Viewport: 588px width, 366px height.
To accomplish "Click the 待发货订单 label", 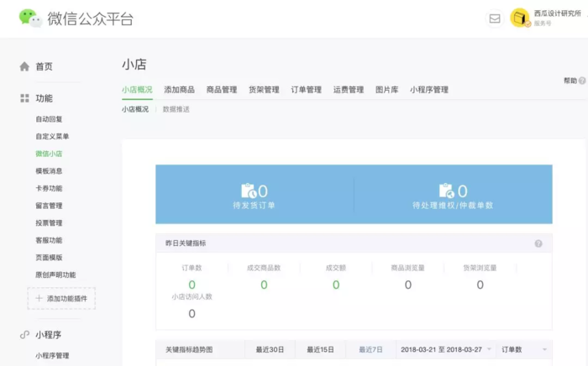I will (x=255, y=206).
